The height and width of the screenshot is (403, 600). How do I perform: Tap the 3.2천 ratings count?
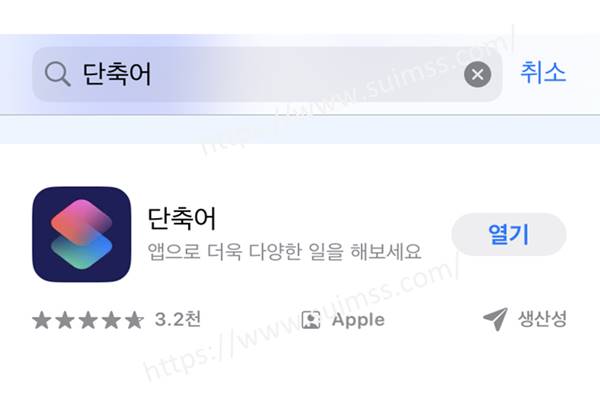[178, 319]
